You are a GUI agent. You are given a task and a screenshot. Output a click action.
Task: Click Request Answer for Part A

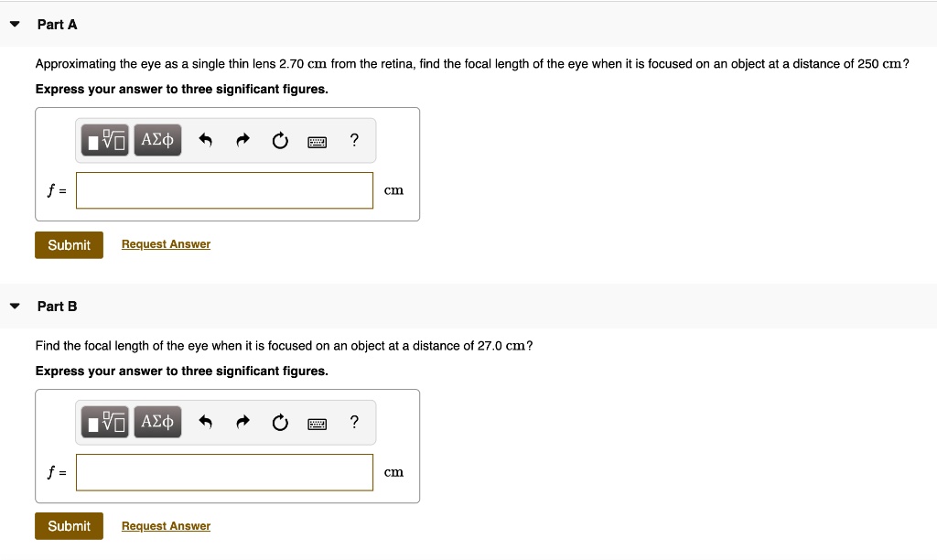(166, 243)
